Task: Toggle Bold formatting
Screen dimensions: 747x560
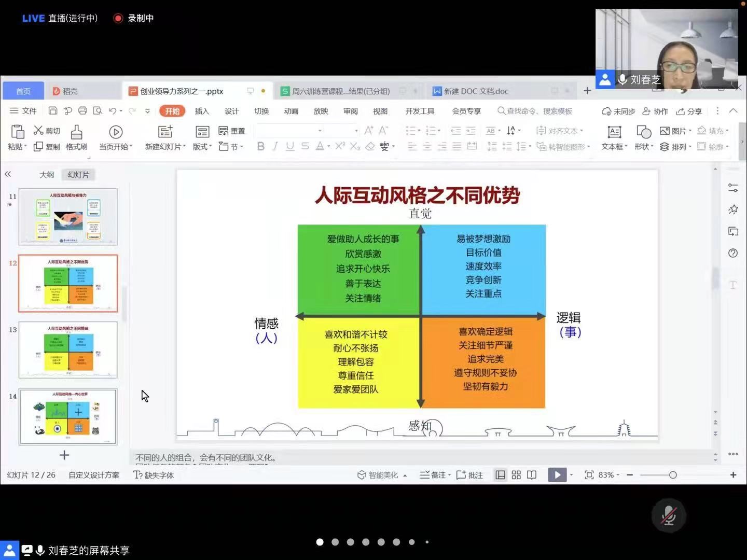Action: pos(261,147)
